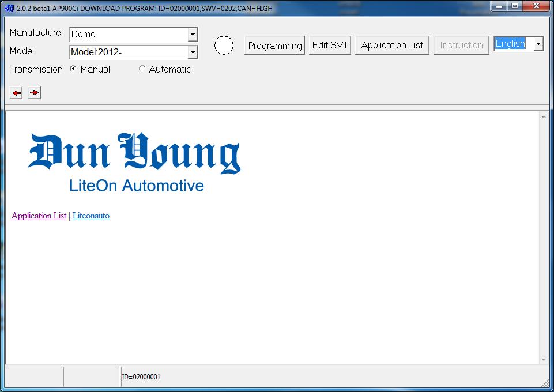Maximize the download program window

(x=515, y=6)
